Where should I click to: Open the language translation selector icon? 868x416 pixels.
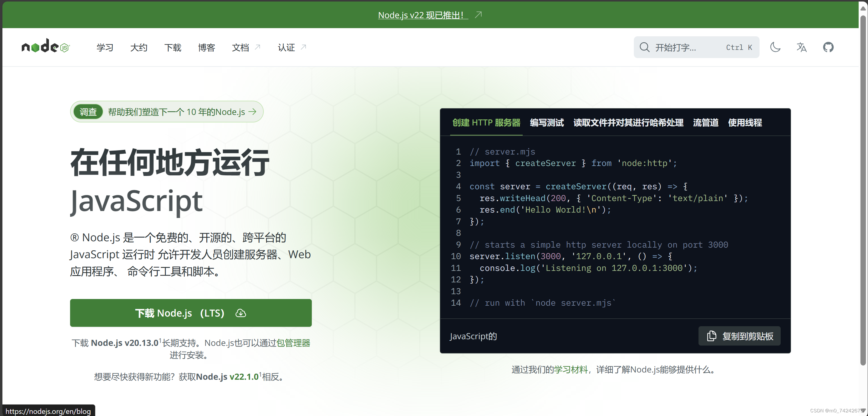[x=802, y=47]
